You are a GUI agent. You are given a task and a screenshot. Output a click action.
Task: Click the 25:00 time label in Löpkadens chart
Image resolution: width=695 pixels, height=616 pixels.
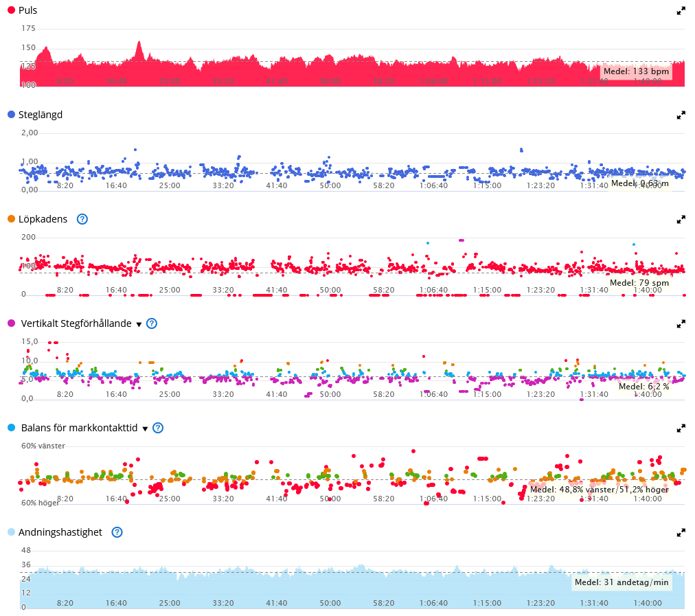[170, 290]
